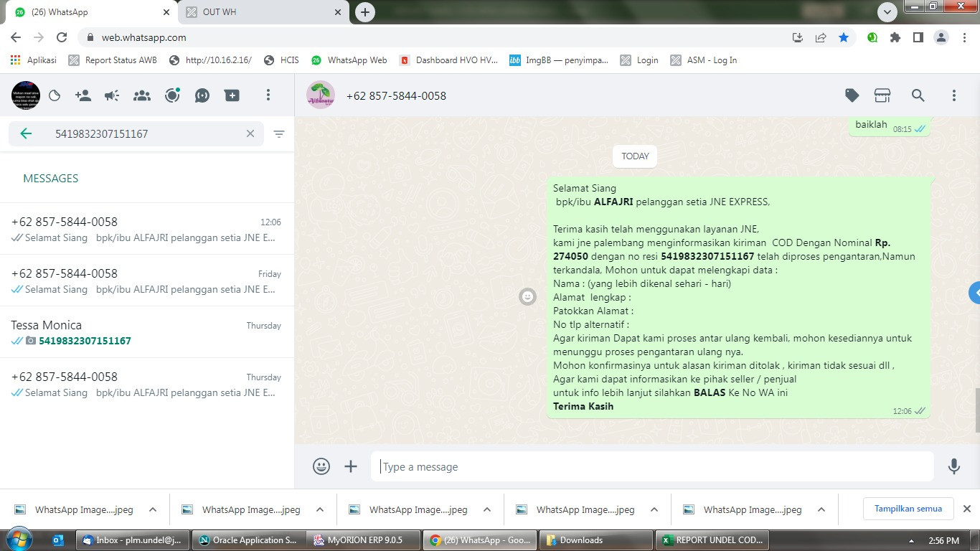980x551 pixels.
Task: Click the label tag icon
Action: (852, 95)
